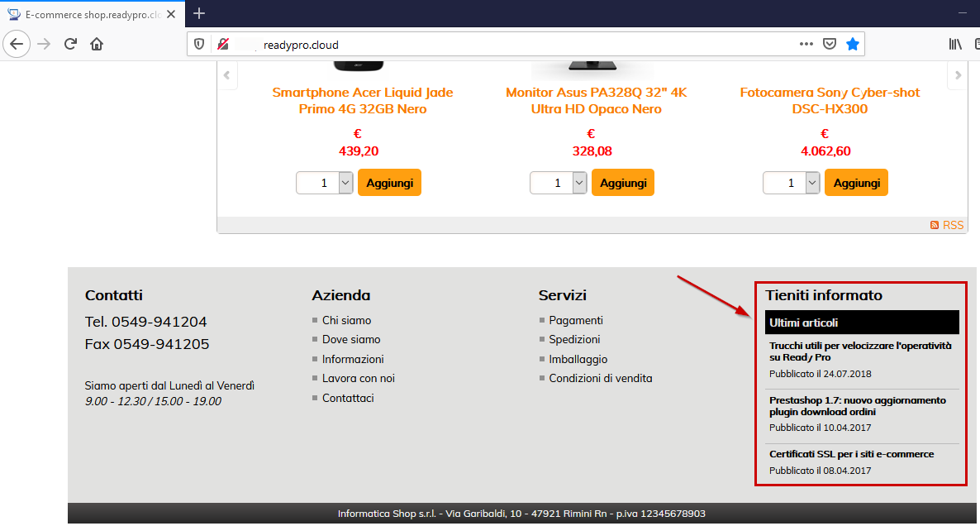Image resolution: width=980 pixels, height=526 pixels.
Task: Open the RSS feed link
Action: (x=947, y=225)
